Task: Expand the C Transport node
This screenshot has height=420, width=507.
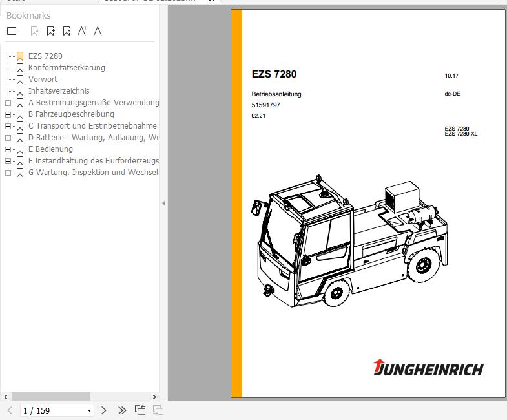Action: [x=8, y=126]
